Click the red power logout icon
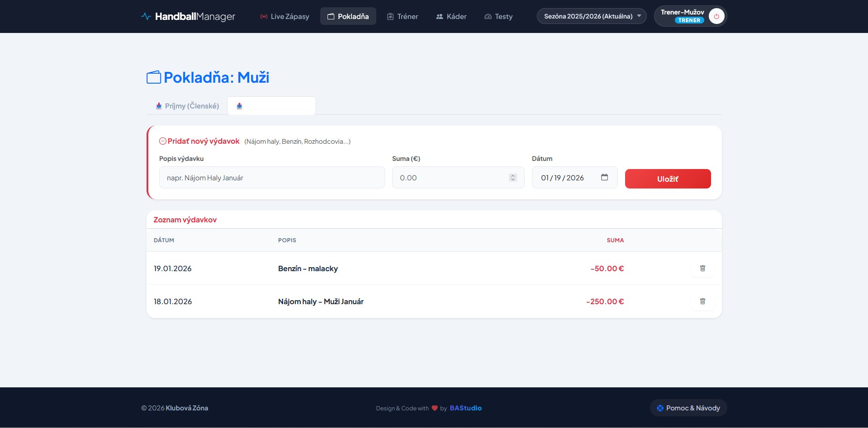This screenshot has width=868, height=428. [716, 16]
